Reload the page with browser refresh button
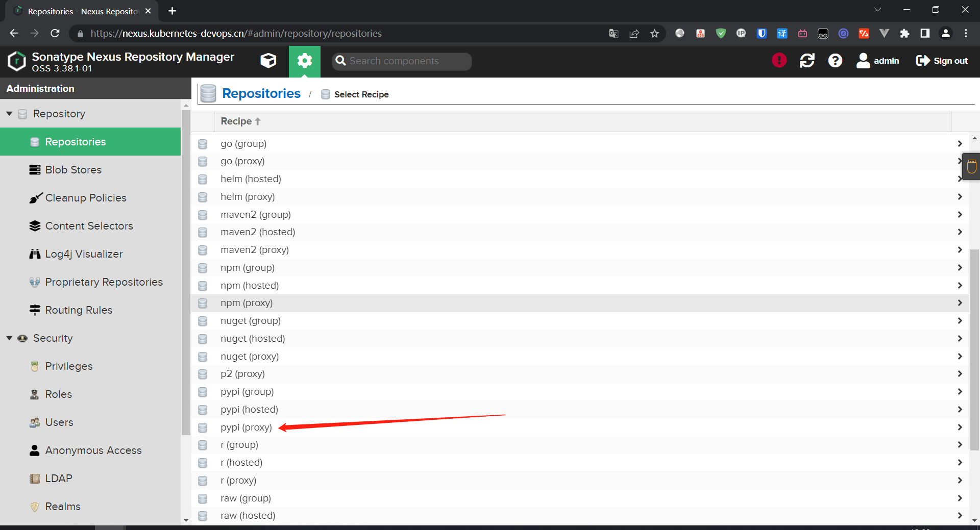The width and height of the screenshot is (980, 530). pyautogui.click(x=55, y=33)
